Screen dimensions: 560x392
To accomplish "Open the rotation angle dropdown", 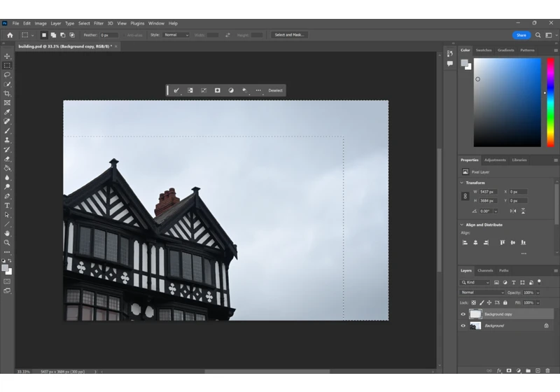I will click(496, 211).
